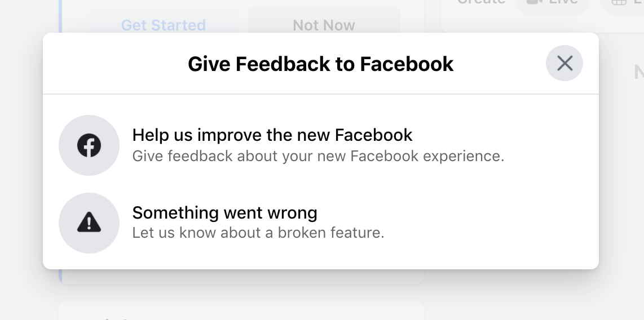Click the warning triangle icon
The height and width of the screenshot is (320, 644).
click(89, 223)
